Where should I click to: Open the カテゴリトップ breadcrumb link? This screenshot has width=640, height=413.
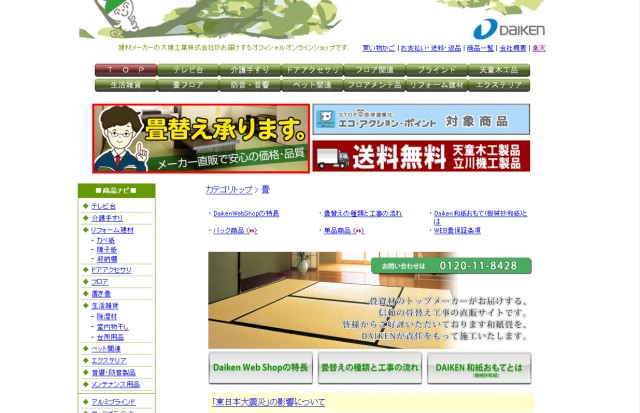pyautogui.click(x=229, y=189)
